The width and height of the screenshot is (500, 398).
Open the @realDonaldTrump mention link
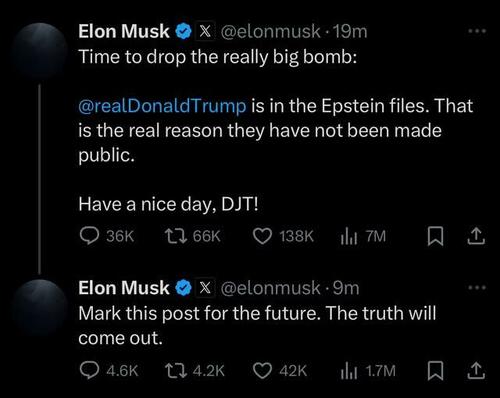162,106
